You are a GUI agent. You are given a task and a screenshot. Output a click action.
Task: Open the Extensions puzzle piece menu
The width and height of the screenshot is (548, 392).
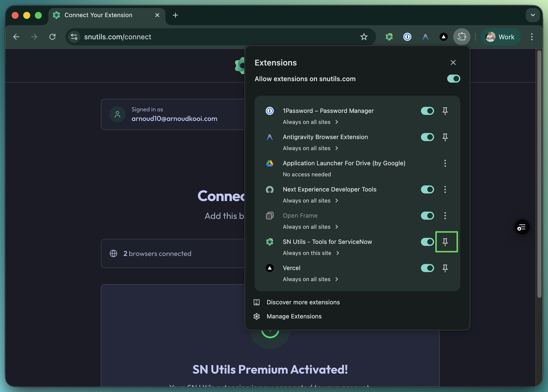(x=462, y=37)
